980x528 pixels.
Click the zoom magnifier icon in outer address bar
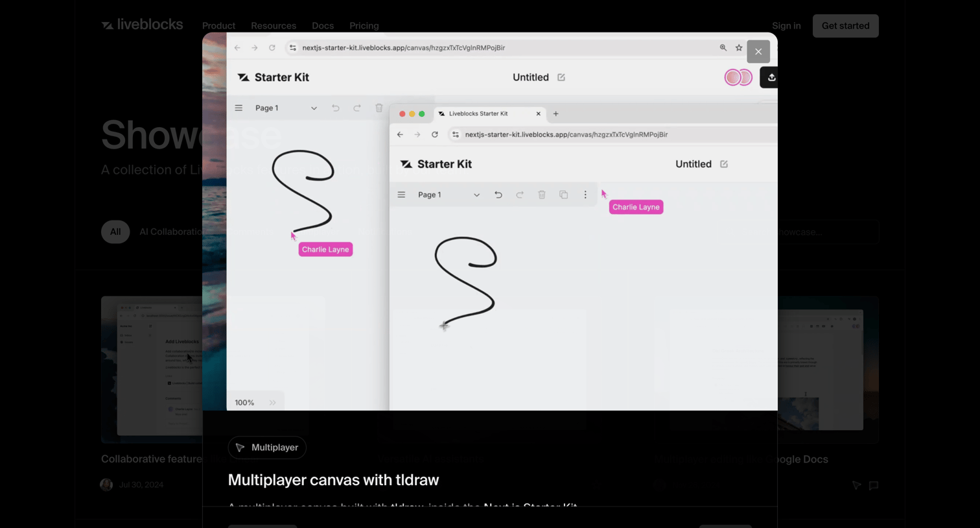click(x=723, y=47)
